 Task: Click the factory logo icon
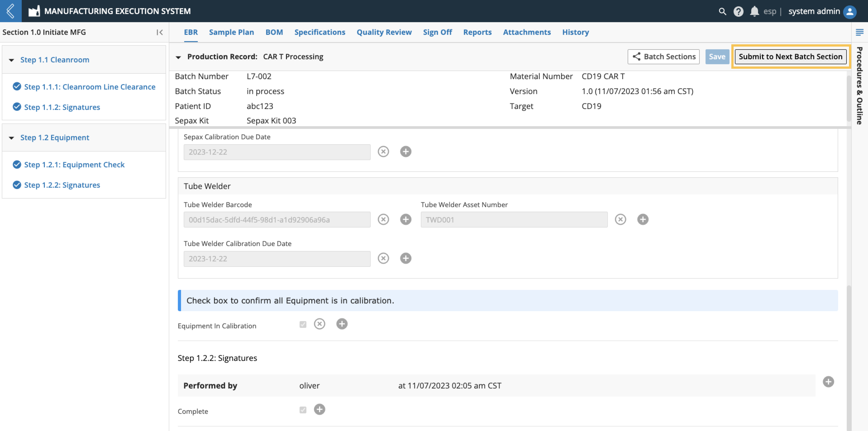pos(34,11)
